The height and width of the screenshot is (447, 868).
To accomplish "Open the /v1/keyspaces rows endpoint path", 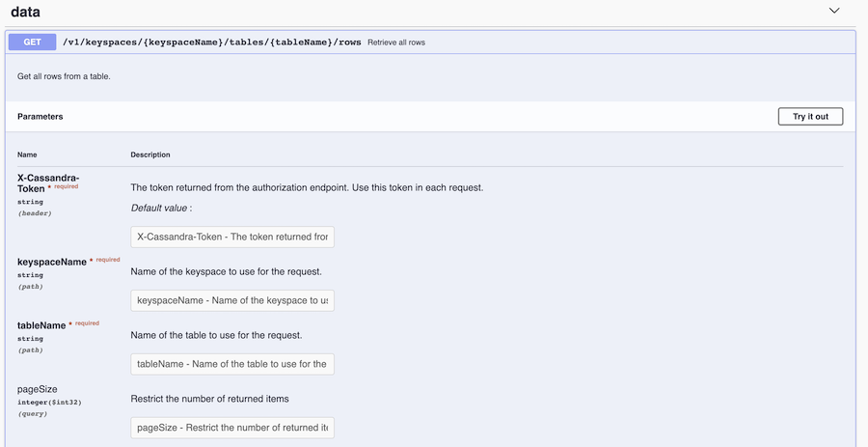I will (x=212, y=42).
